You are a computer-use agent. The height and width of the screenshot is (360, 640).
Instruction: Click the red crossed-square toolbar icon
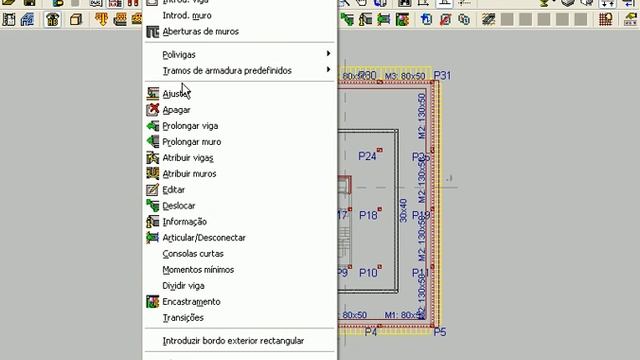(445, 19)
